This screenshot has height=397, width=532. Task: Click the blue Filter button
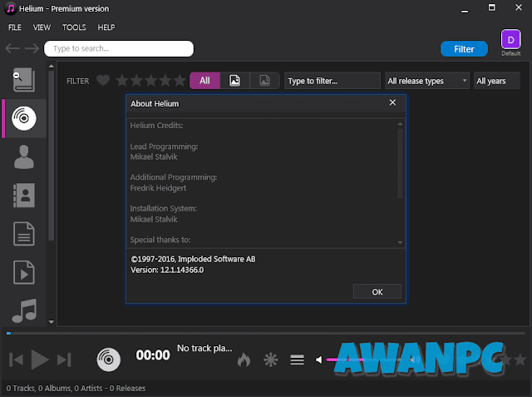click(x=464, y=49)
